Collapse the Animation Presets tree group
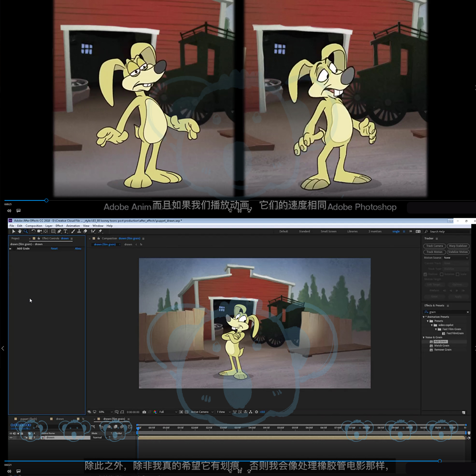Viewport: 476px width, 476px height. (423, 317)
